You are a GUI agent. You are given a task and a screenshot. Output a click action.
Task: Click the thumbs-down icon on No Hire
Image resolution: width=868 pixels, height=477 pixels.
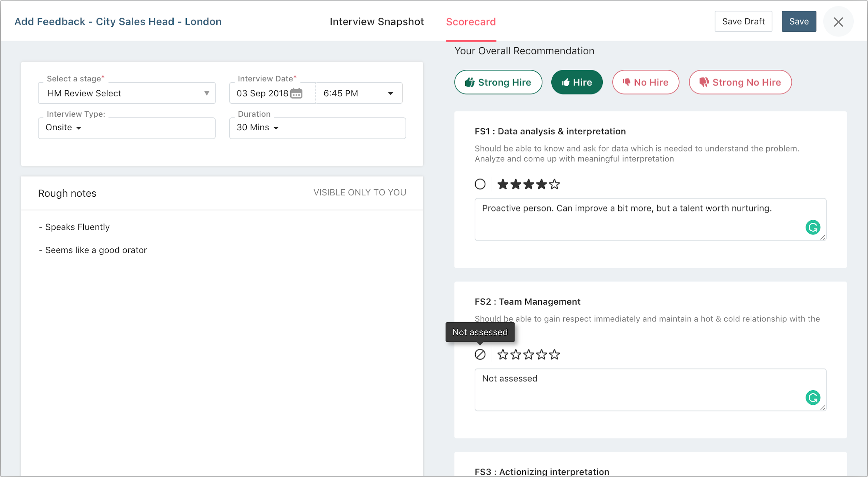(627, 82)
